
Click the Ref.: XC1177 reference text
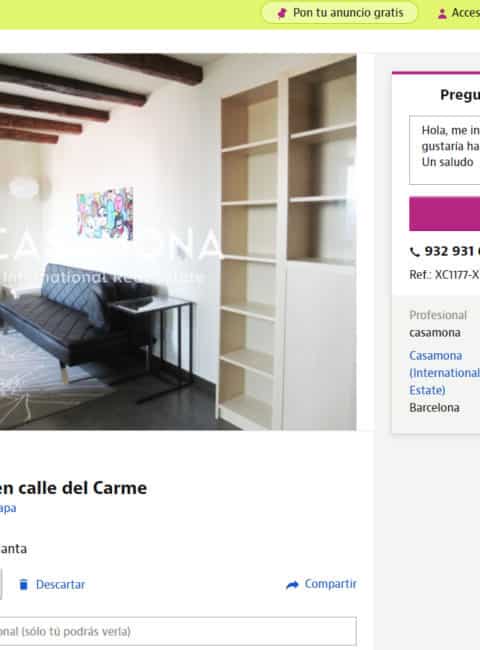[444, 275]
